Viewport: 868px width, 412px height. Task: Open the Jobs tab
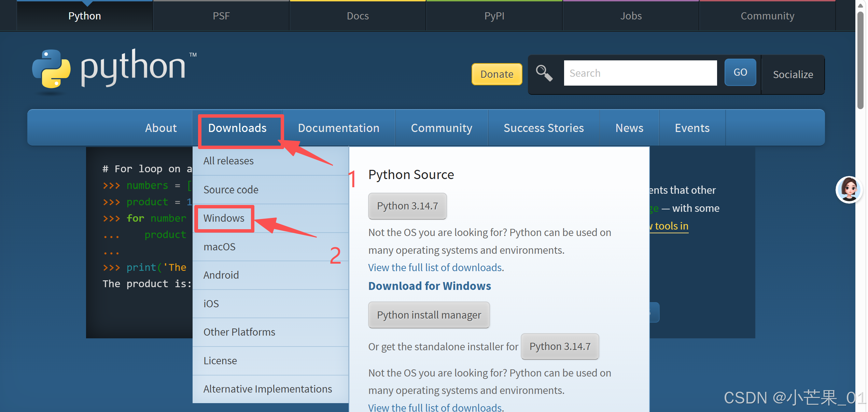pyautogui.click(x=631, y=16)
